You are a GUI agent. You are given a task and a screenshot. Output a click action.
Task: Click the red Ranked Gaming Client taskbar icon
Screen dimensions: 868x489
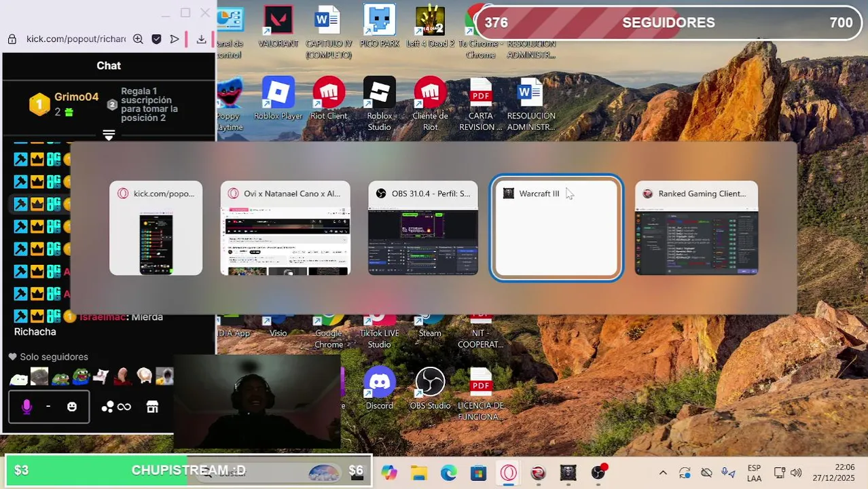point(539,473)
